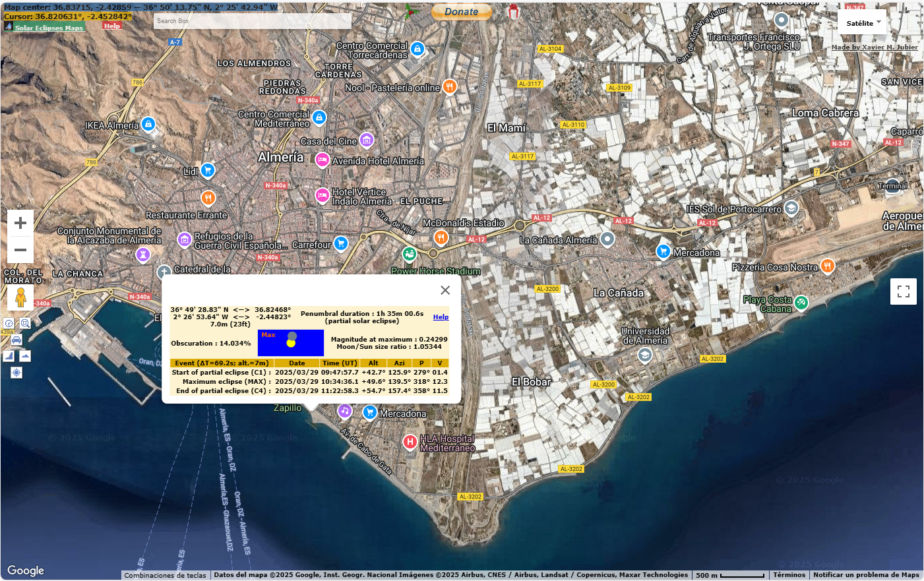Click the geolocation target icon
The height and width of the screenshot is (581, 924).
(x=16, y=373)
